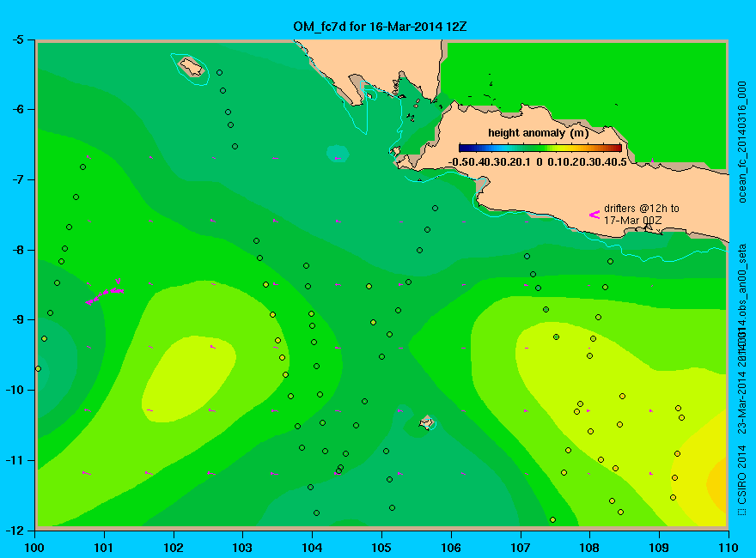Image resolution: width=756 pixels, height=558 pixels.
Task: Click the magenta drifter track near 101°E
Action: tap(105, 292)
